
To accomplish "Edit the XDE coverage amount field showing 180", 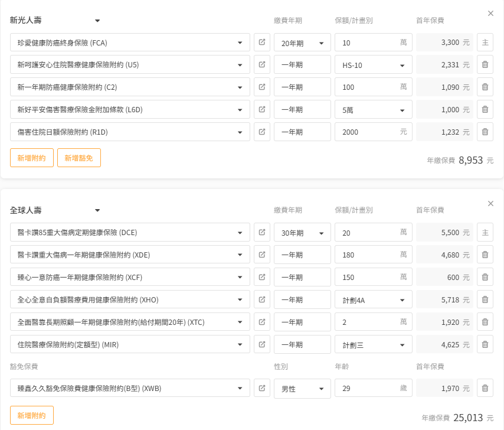I will [x=373, y=255].
